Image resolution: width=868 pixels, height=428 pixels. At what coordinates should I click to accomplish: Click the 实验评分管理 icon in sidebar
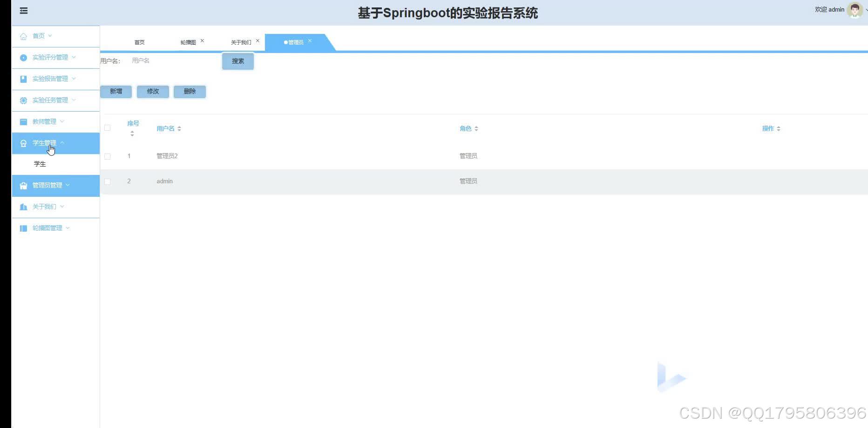(23, 58)
